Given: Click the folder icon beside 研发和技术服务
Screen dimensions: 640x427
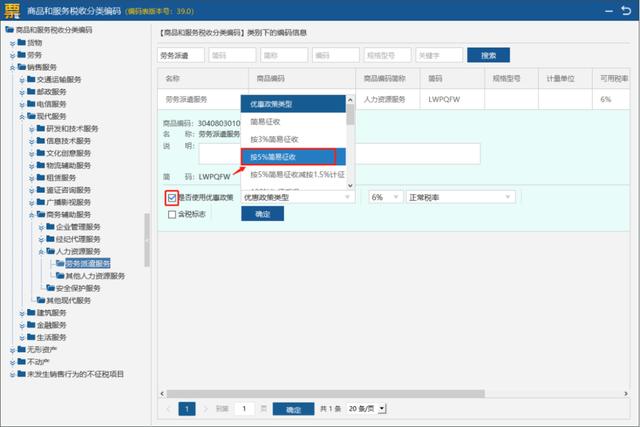Looking at the screenshot, I should [41, 128].
